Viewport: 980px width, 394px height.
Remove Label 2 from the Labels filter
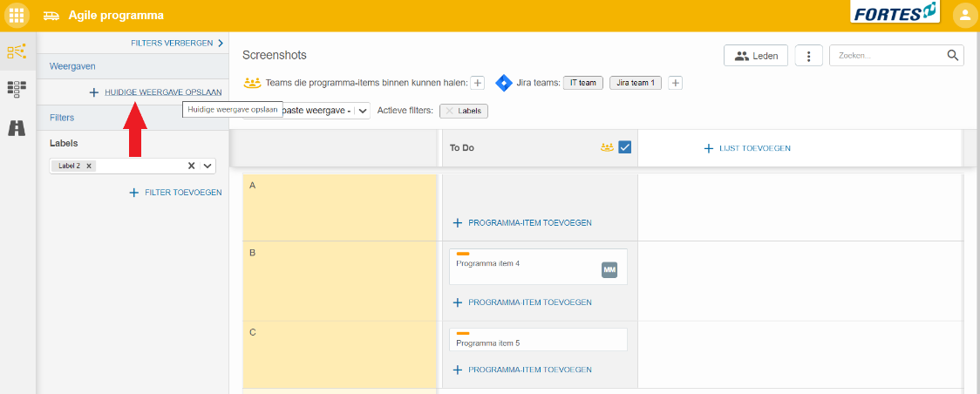point(89,166)
